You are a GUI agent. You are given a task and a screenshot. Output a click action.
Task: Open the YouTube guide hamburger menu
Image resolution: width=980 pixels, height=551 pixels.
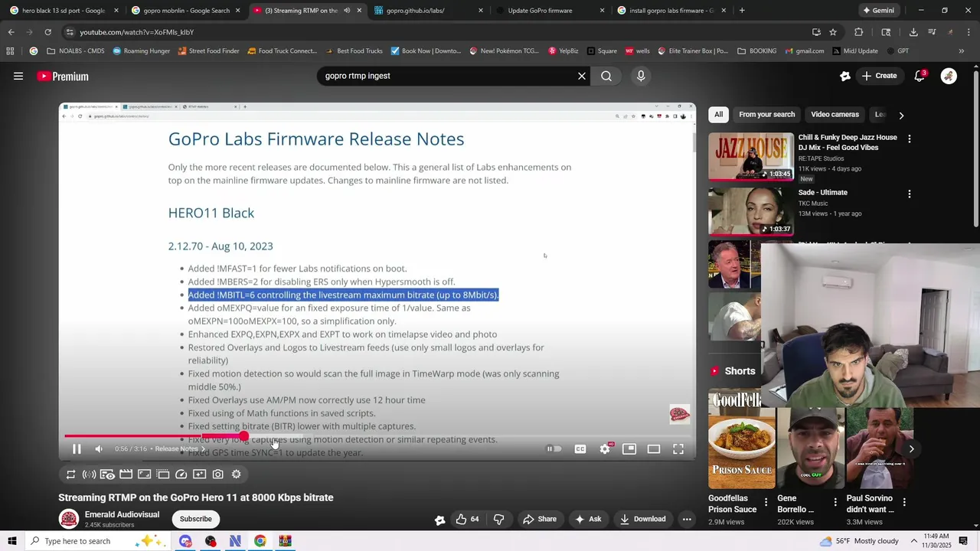click(x=18, y=76)
